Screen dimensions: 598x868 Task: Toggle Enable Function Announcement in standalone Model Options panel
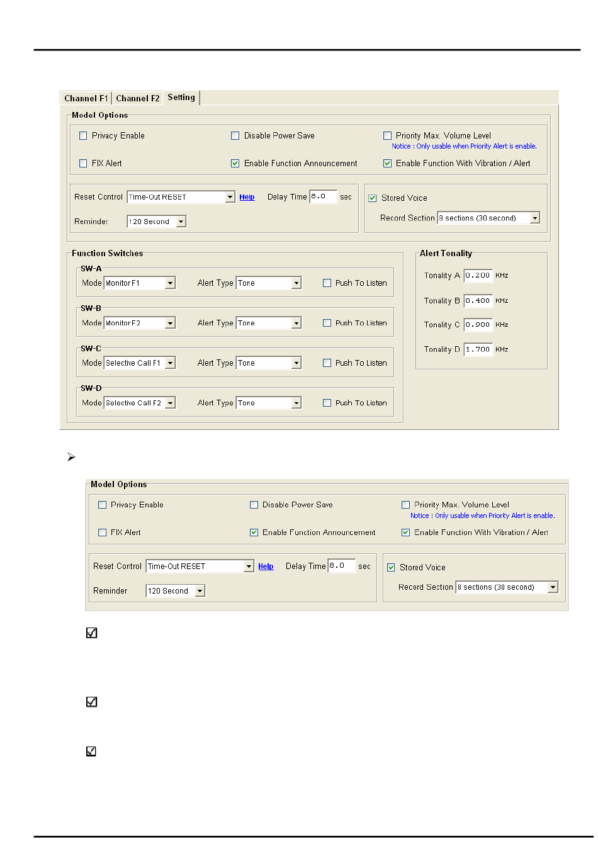click(x=254, y=533)
